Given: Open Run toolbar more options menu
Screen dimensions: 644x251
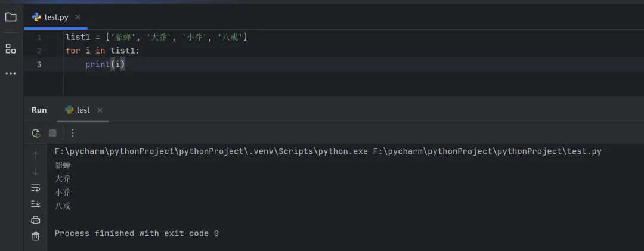Looking at the screenshot, I should pyautogui.click(x=73, y=133).
